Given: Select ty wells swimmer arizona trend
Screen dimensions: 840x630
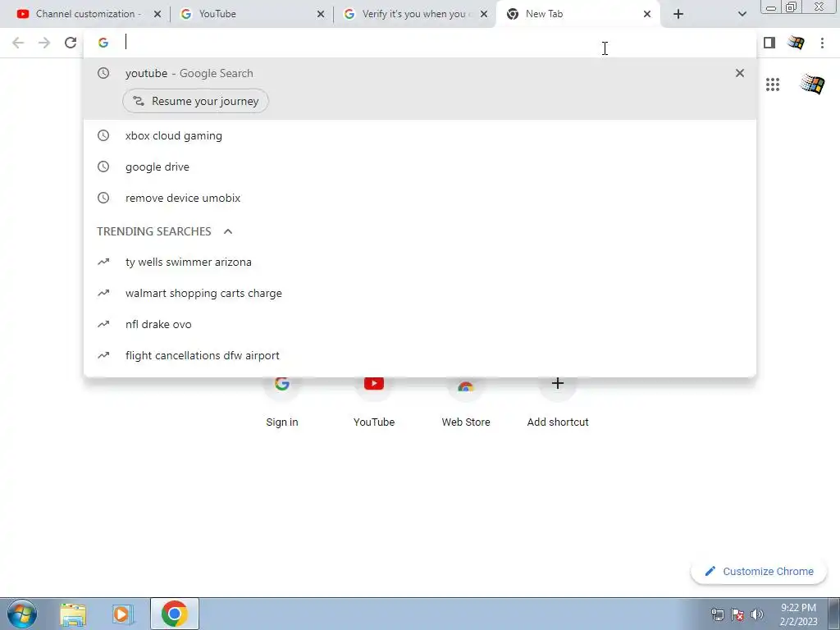Looking at the screenshot, I should (x=420, y=262).
